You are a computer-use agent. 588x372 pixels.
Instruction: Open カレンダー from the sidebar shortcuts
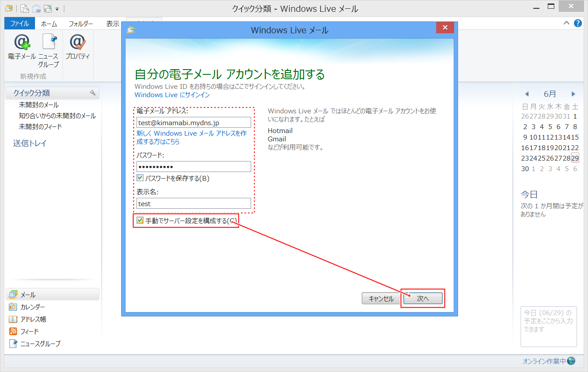point(32,306)
